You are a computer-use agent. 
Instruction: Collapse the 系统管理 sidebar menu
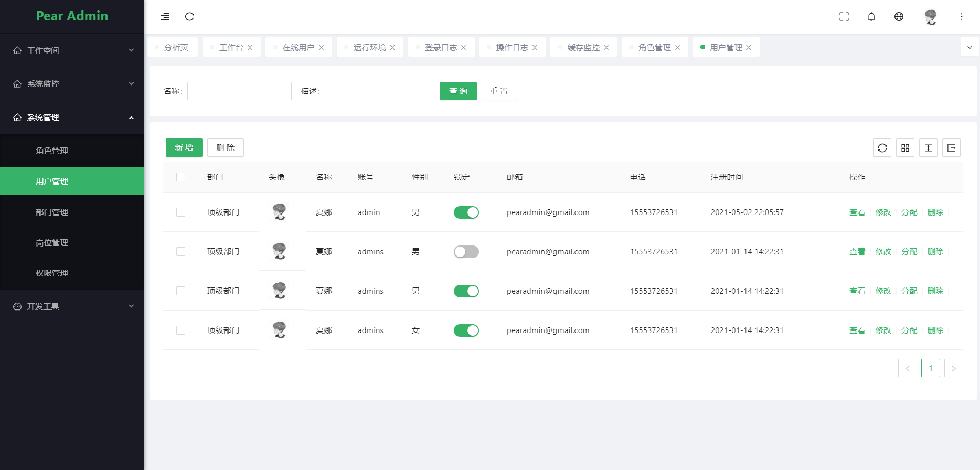(x=72, y=117)
